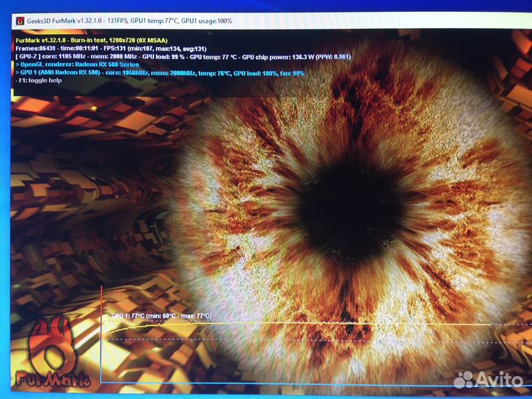
Task: Click the GPU 1 temperature graph label
Action: pos(161,316)
